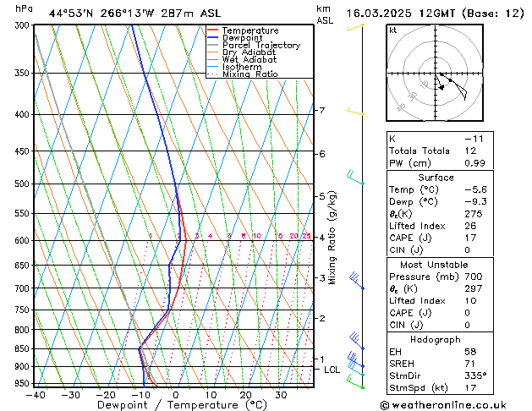Click the Pressure (mb) value '700'

474,277
